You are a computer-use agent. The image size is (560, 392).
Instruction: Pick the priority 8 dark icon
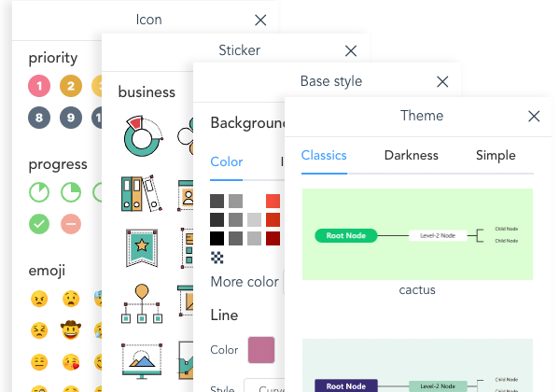click(39, 118)
